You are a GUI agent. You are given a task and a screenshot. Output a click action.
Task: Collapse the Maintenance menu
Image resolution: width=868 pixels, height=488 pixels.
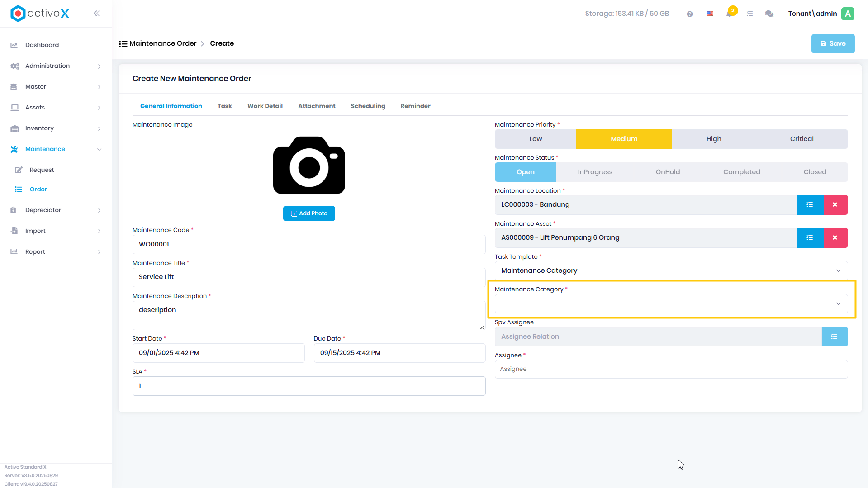(99, 150)
